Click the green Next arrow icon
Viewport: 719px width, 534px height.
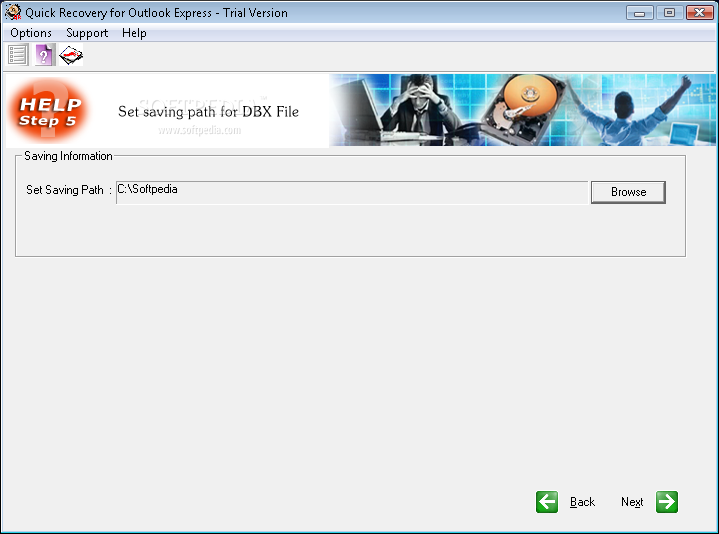tap(667, 502)
